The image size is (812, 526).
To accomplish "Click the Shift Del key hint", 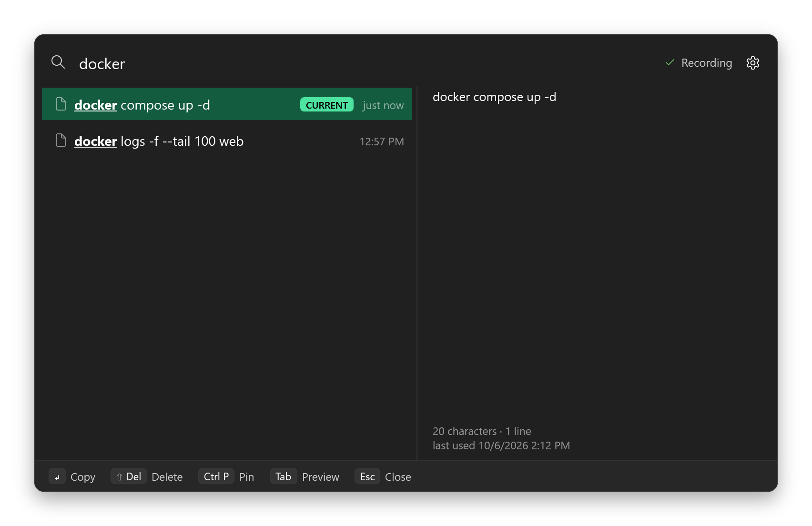I will 129,476.
